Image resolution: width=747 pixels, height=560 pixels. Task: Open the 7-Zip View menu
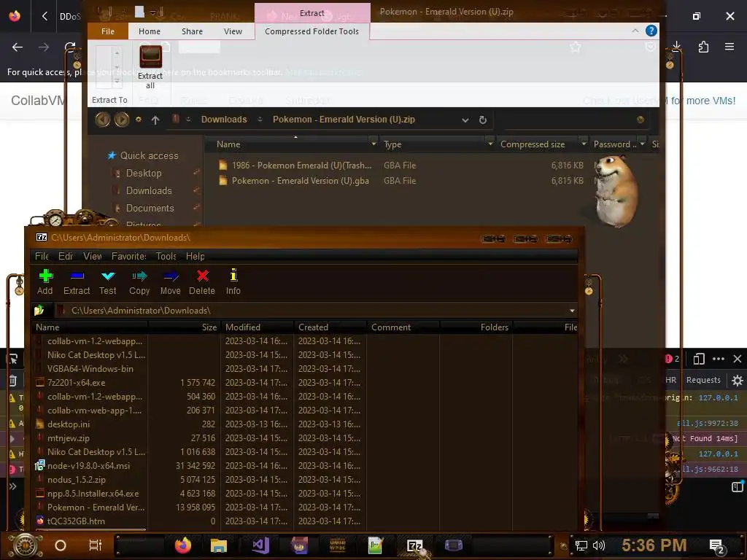[93, 256]
